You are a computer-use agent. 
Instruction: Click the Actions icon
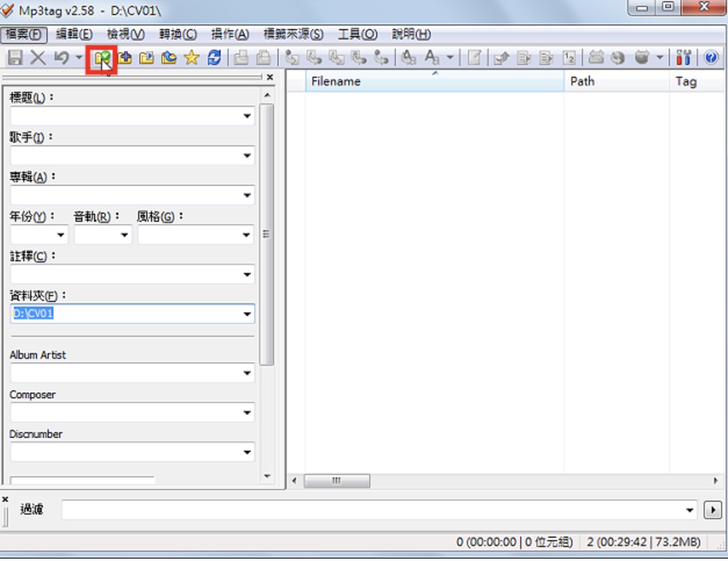tap(409, 57)
